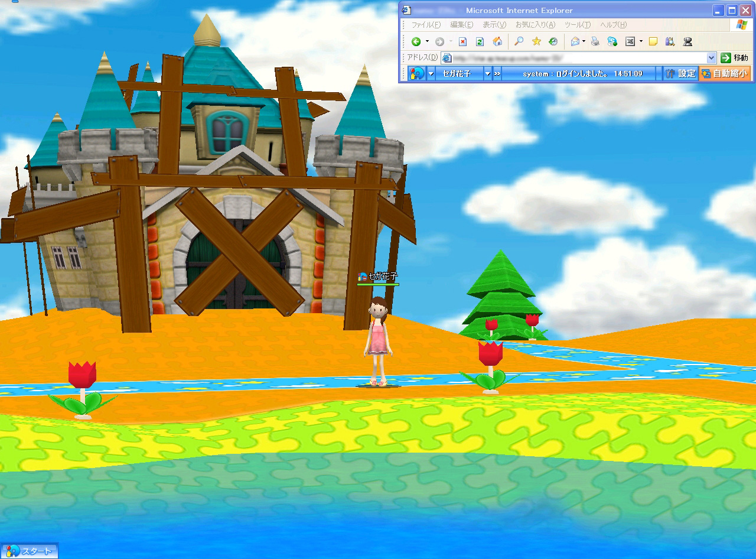Go to the Home page icon
The height and width of the screenshot is (559, 756).
(497, 41)
